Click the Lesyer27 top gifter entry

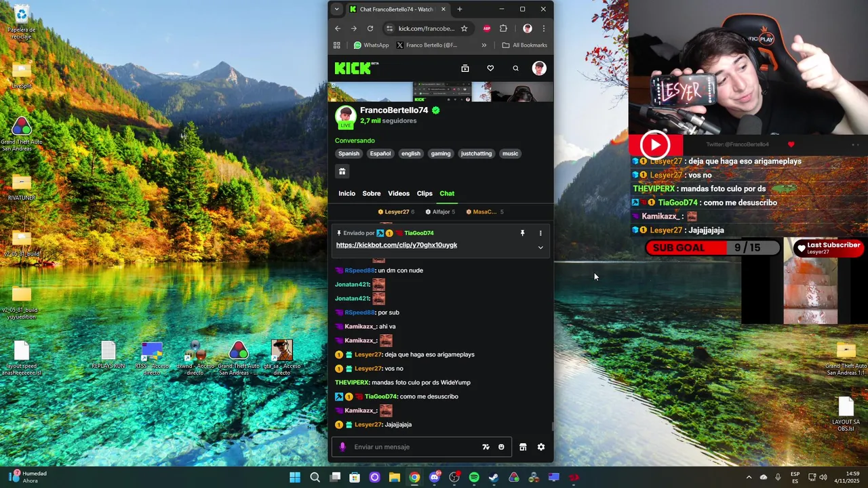[396, 211]
